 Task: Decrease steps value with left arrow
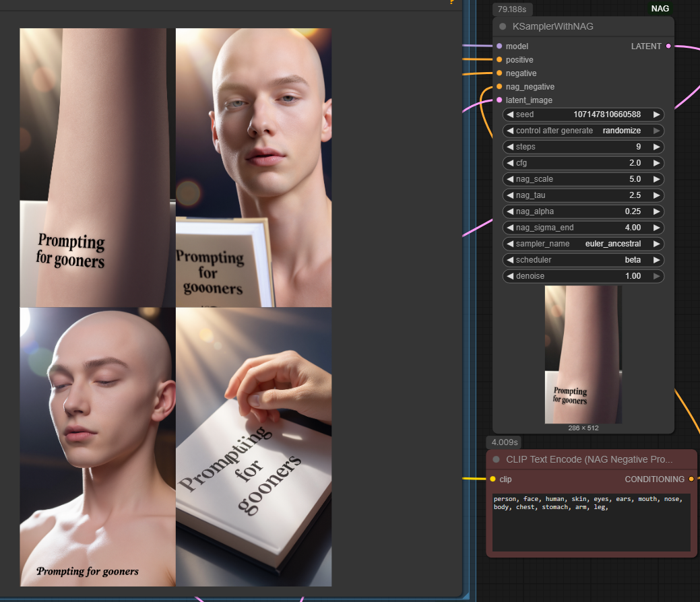pos(510,147)
